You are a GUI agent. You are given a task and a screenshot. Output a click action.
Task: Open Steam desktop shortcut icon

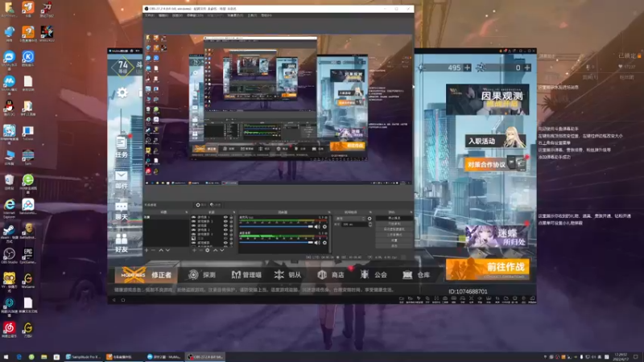(9, 232)
